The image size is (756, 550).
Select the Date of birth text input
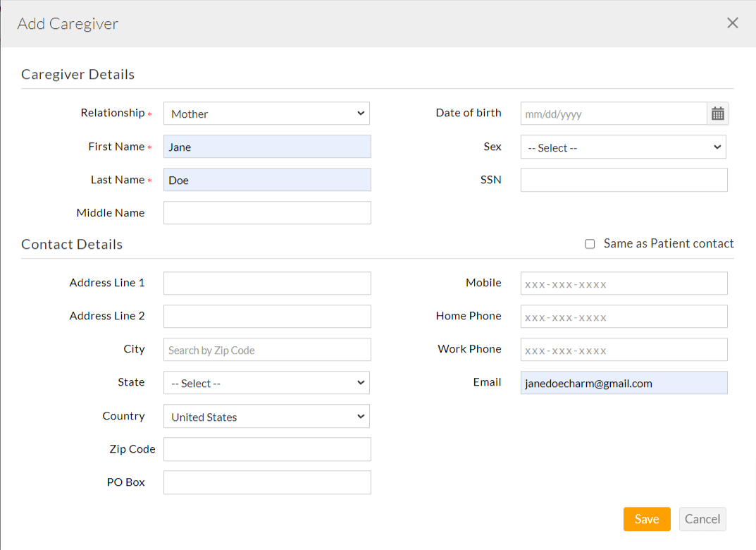(613, 114)
